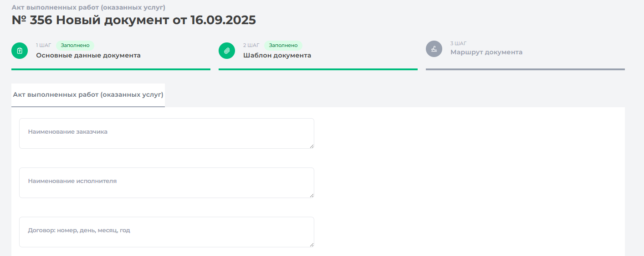Click the clipboard icon for step 1
644x256 pixels.
click(x=20, y=51)
